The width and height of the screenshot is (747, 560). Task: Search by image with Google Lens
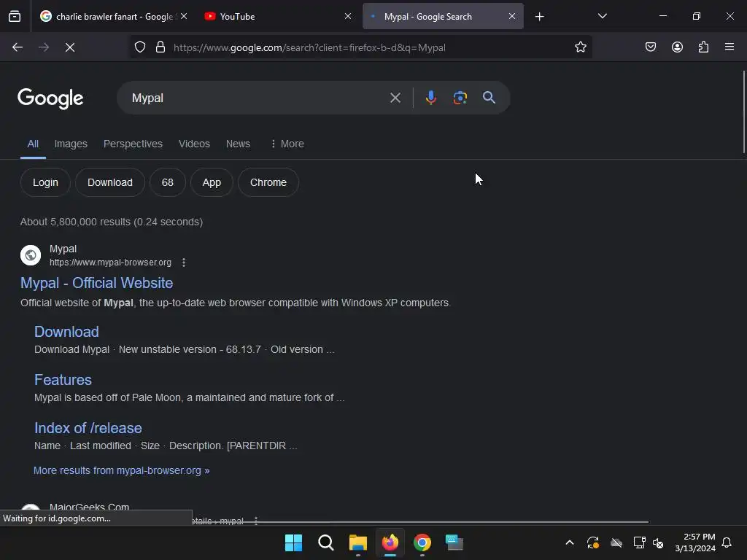[x=460, y=98]
